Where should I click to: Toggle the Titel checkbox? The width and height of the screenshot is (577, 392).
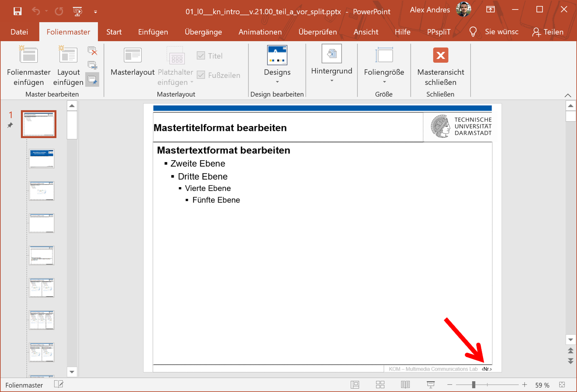point(201,55)
